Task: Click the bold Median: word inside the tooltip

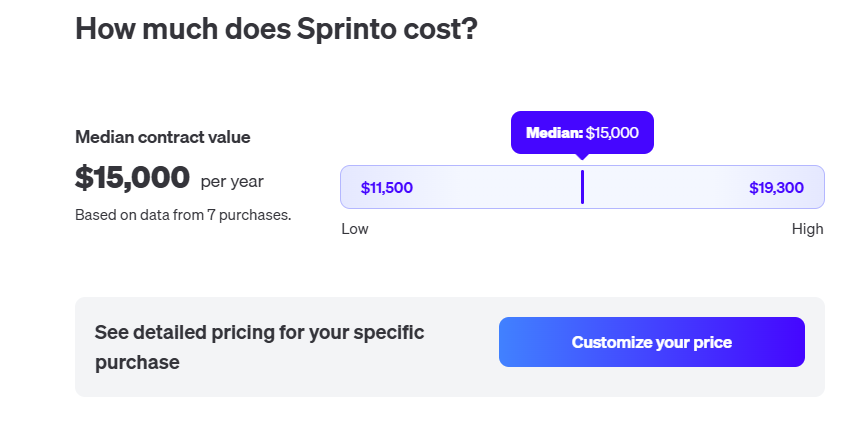Action: (554, 132)
